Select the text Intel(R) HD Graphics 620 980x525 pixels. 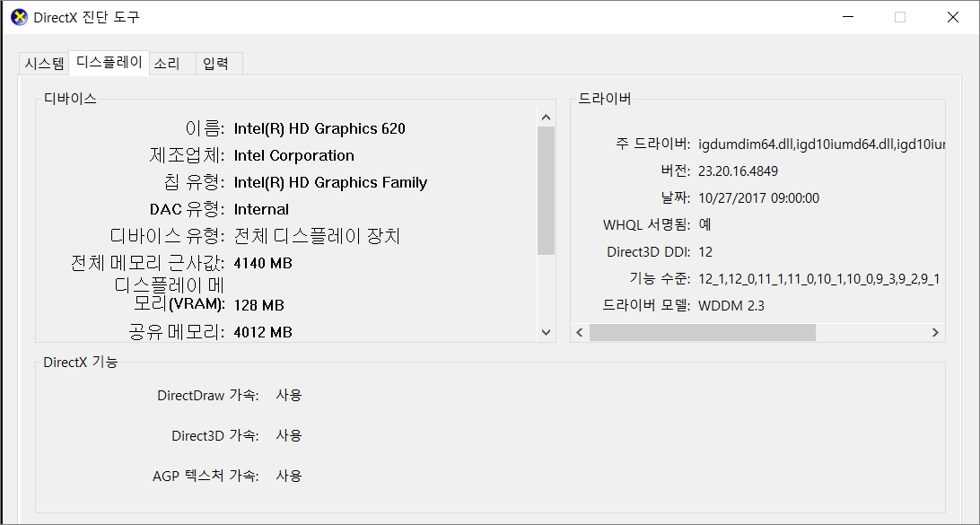[319, 128]
